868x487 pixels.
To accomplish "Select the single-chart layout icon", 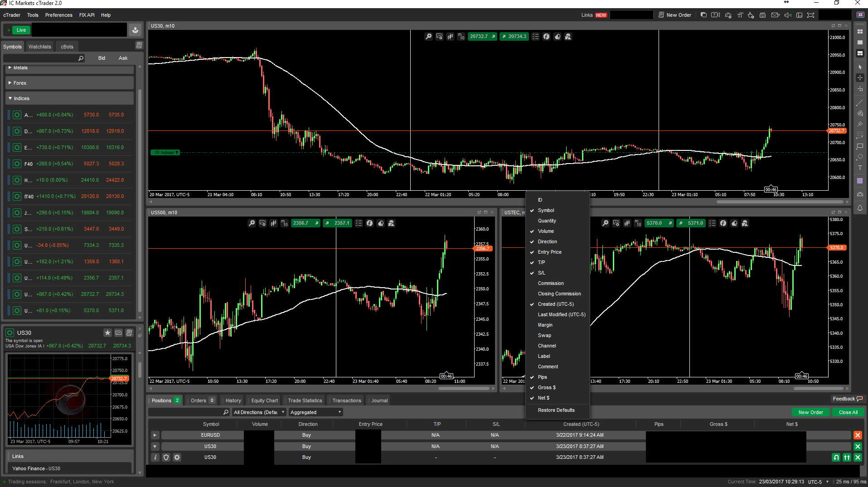I will pos(860,43).
